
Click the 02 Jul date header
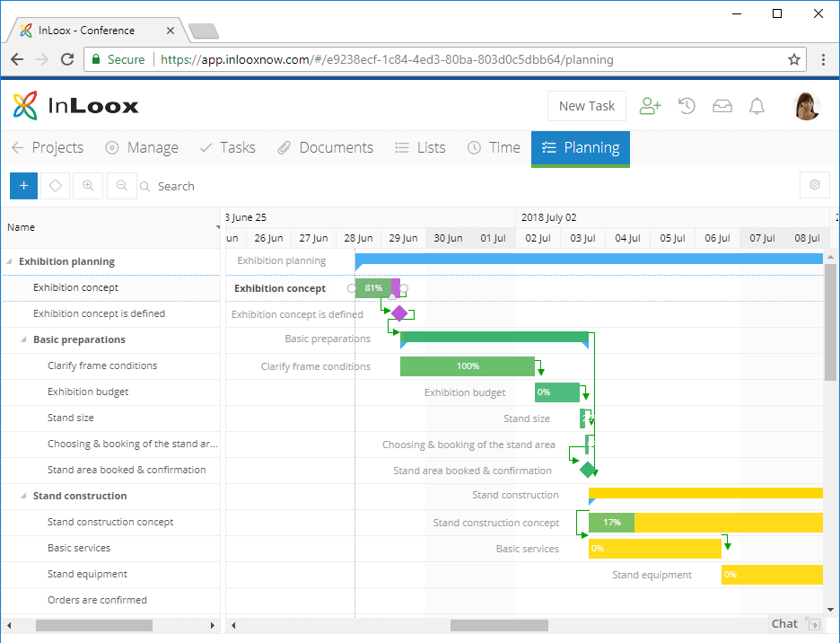click(x=538, y=238)
